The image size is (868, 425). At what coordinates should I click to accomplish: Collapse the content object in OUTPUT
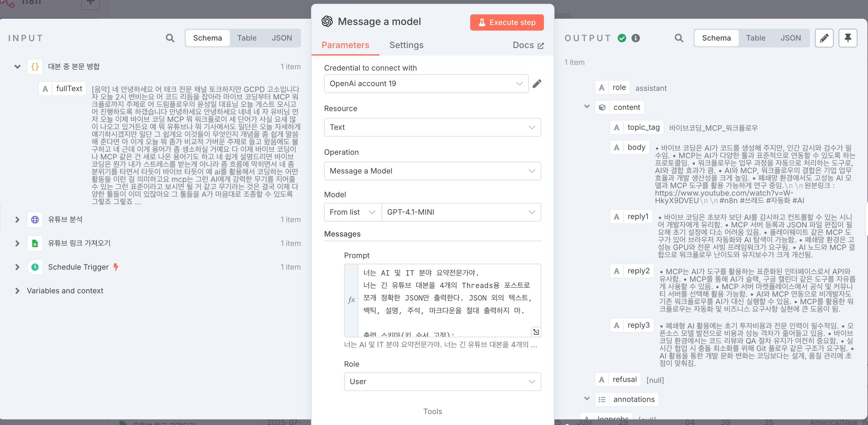587,107
